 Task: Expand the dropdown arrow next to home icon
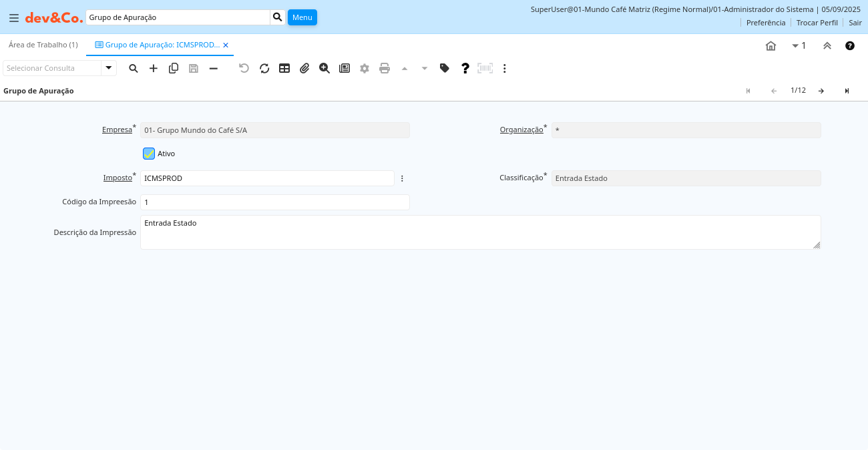(795, 46)
